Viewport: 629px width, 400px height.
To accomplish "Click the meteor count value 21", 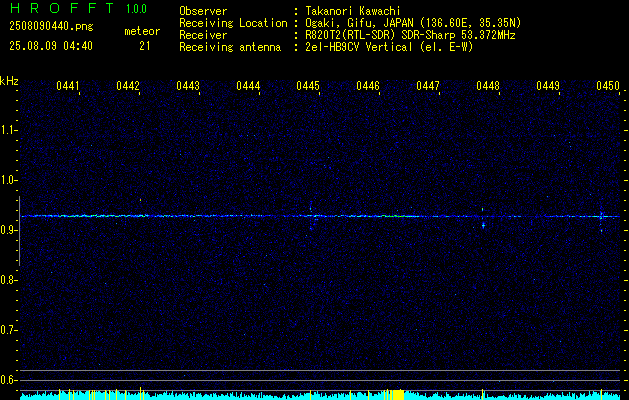I will (x=145, y=46).
